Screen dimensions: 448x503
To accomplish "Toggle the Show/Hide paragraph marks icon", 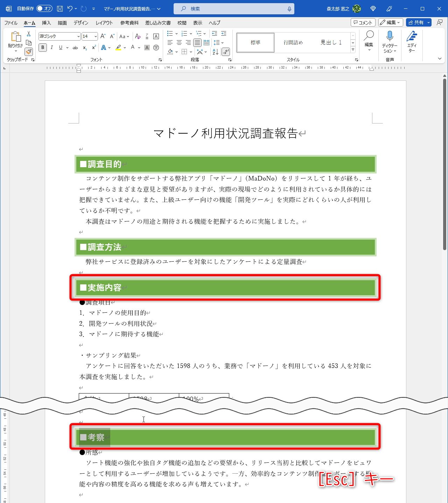I will (225, 51).
